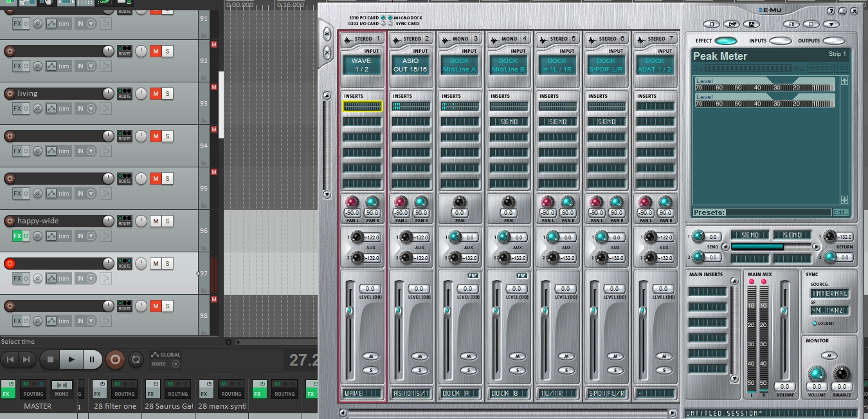This screenshot has width=868, height=419.
Task: Solo track 92
Action: (167, 51)
